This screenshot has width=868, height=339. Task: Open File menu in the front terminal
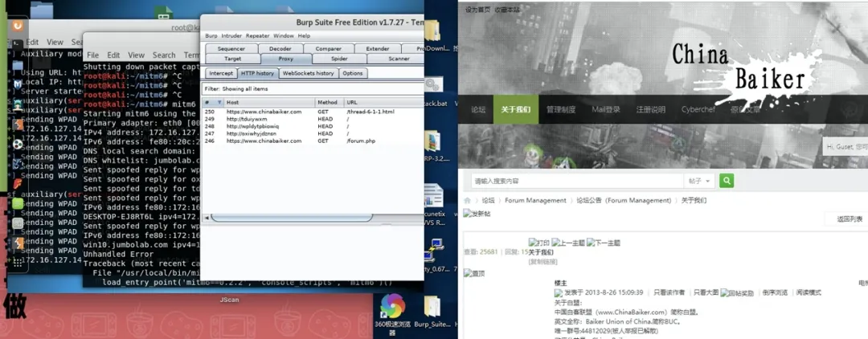click(92, 55)
